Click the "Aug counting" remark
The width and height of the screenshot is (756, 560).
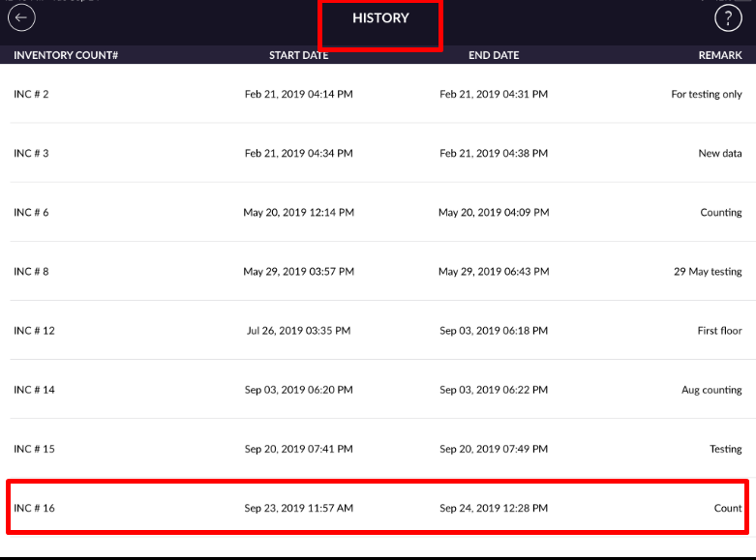point(711,390)
